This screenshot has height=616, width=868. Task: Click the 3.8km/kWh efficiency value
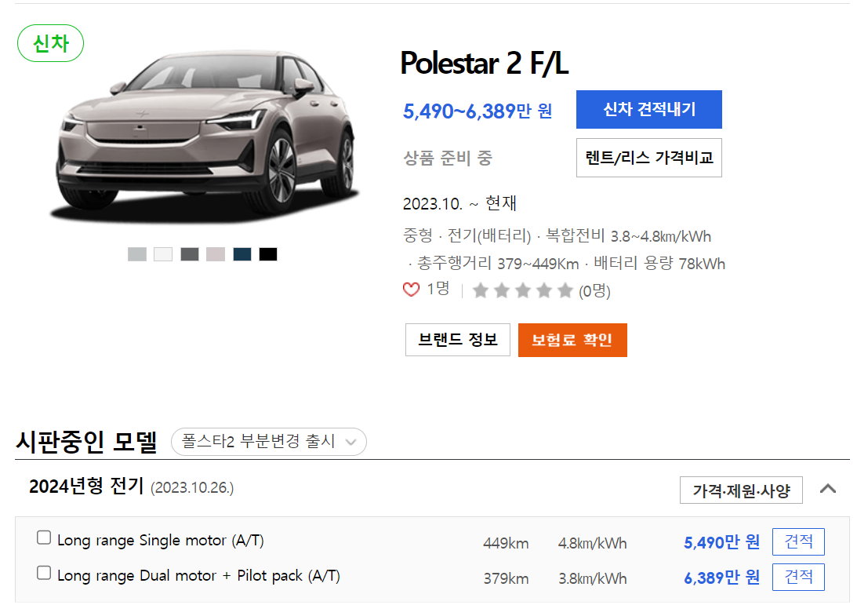point(592,579)
